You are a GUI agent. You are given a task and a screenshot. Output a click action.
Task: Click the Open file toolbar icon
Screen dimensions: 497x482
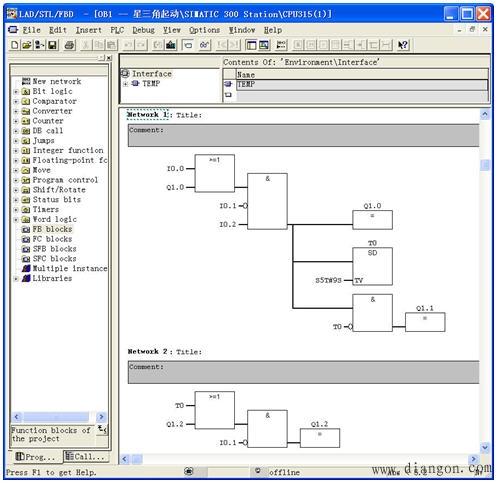27,45
